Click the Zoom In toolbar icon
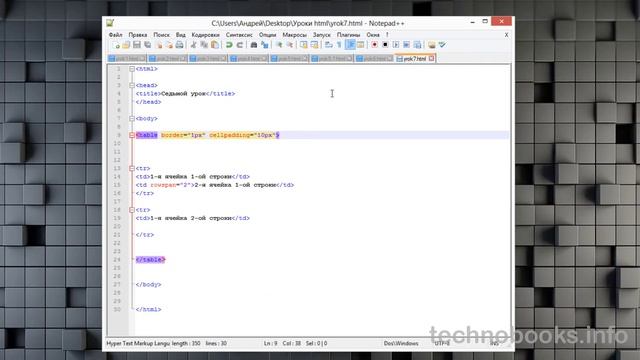 coord(279,45)
